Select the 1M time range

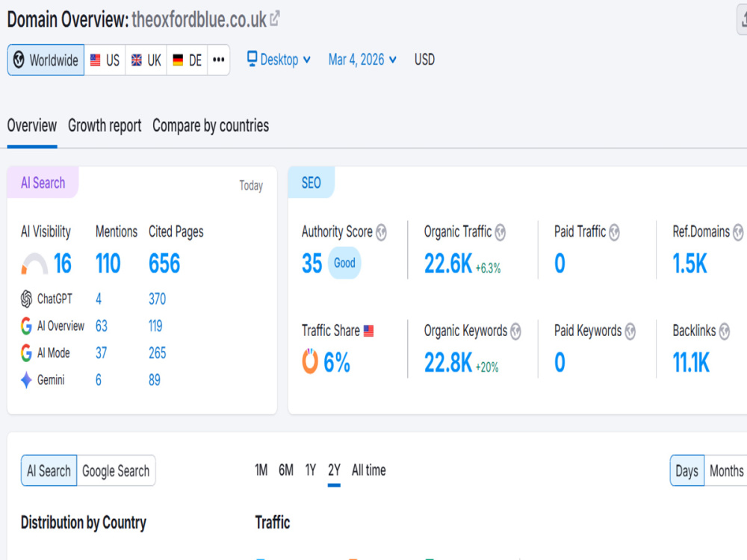pos(261,470)
